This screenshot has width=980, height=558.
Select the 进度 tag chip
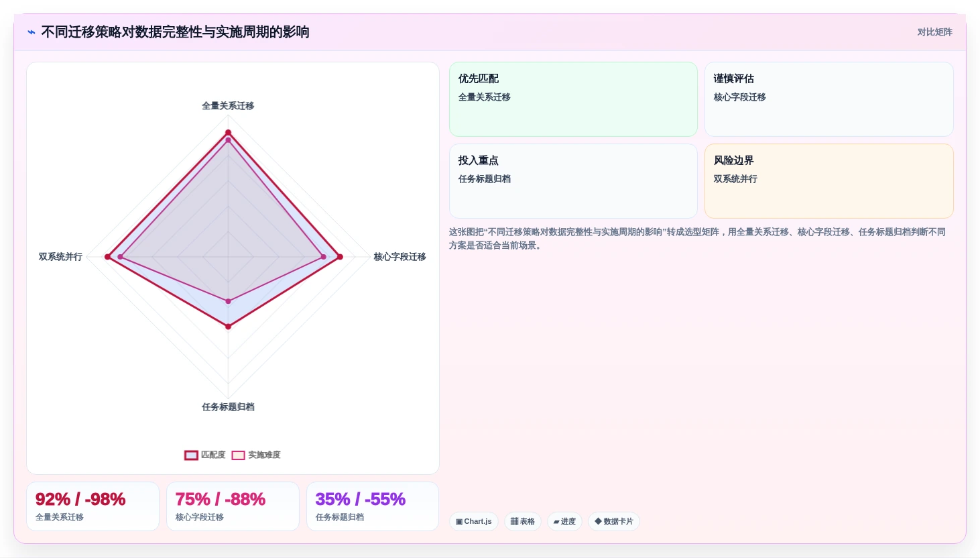pyautogui.click(x=564, y=521)
